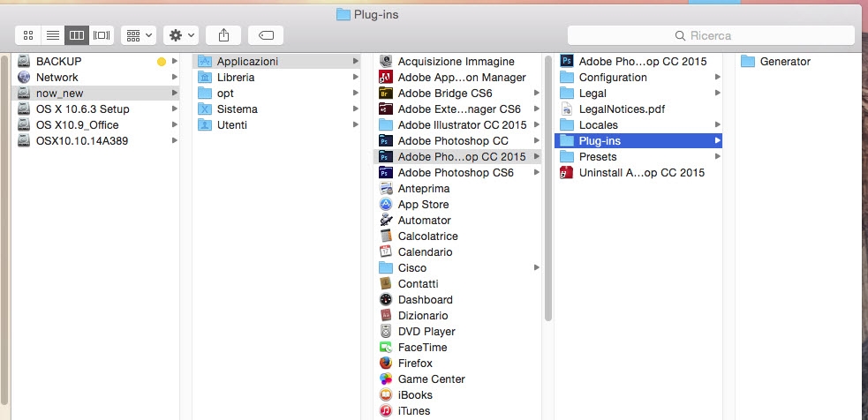Click the Edit Tags toolbar button
This screenshot has width=868, height=420.
point(266,34)
